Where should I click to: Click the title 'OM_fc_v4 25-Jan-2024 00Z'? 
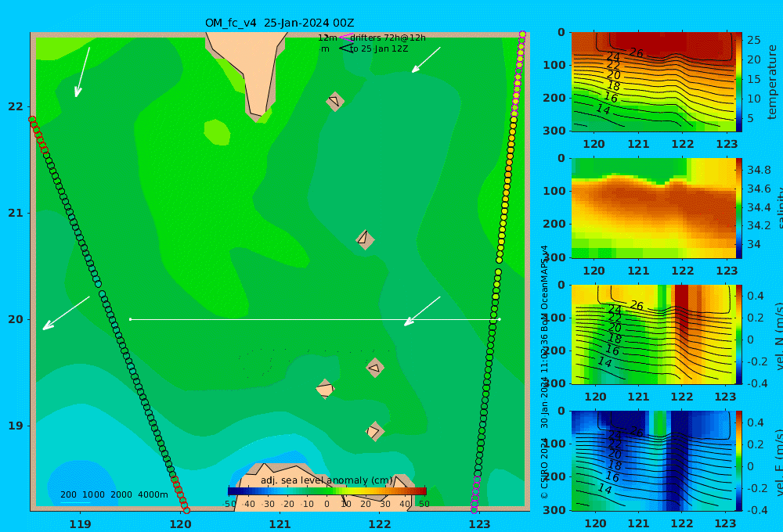[x=280, y=23]
